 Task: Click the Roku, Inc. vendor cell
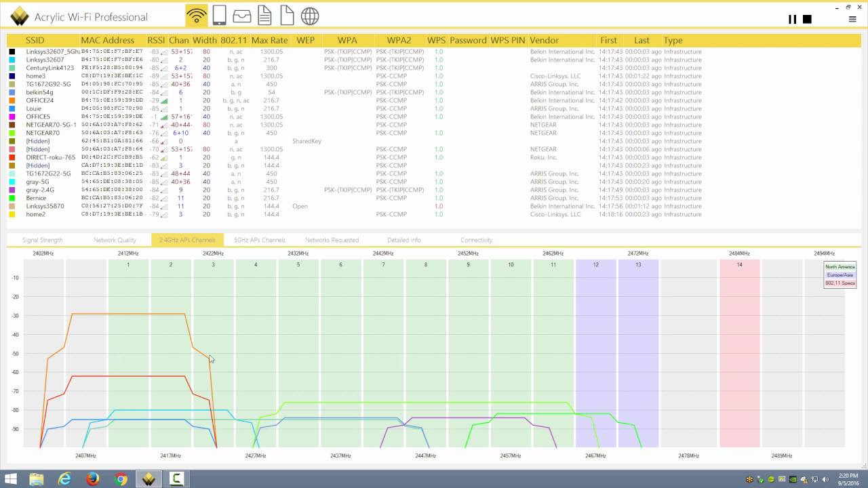tap(545, 157)
